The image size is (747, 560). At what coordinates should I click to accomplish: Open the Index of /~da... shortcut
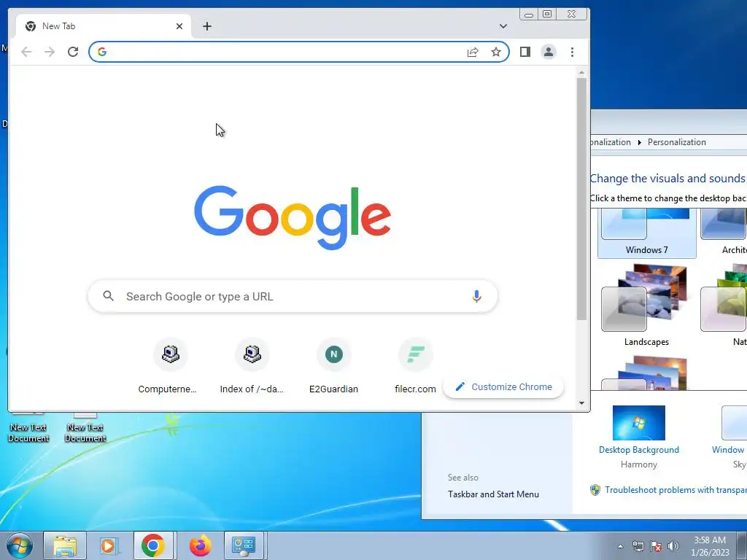click(252, 366)
